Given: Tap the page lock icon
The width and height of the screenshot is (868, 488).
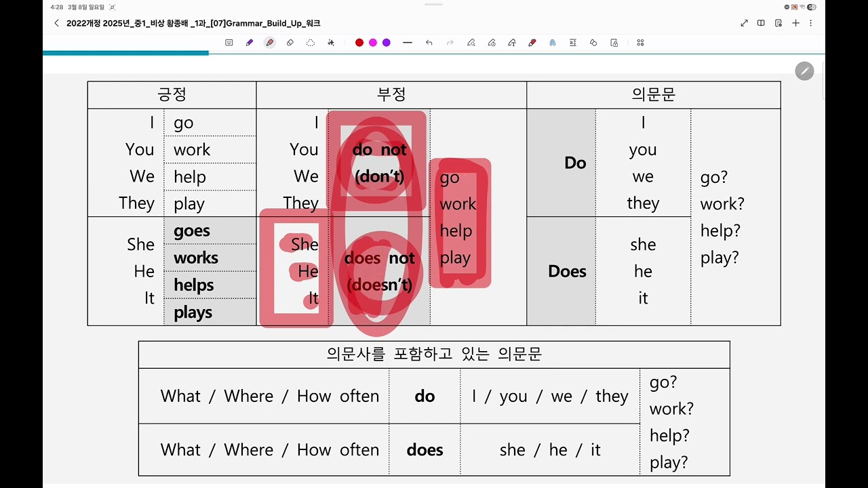Looking at the screenshot, I should point(614,43).
